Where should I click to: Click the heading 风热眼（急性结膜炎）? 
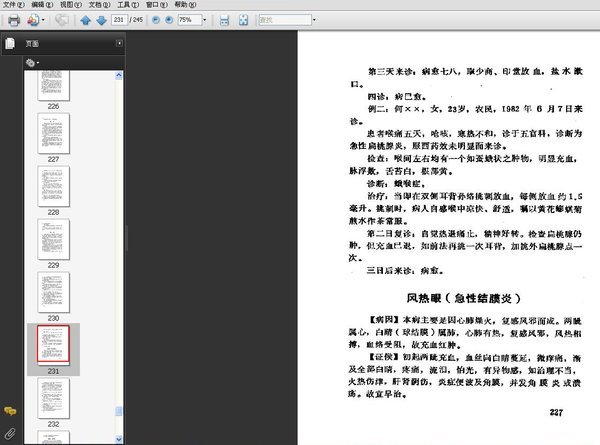click(x=463, y=298)
